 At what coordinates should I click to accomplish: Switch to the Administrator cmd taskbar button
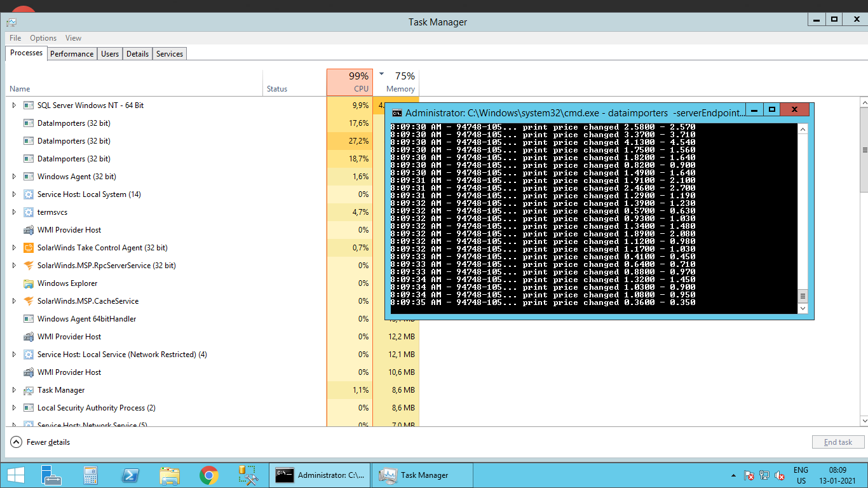pos(320,475)
